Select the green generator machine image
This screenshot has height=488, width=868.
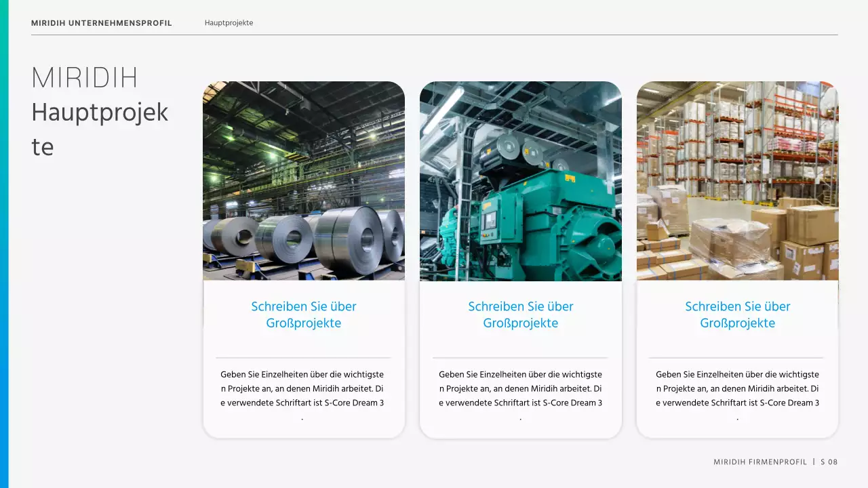point(520,181)
